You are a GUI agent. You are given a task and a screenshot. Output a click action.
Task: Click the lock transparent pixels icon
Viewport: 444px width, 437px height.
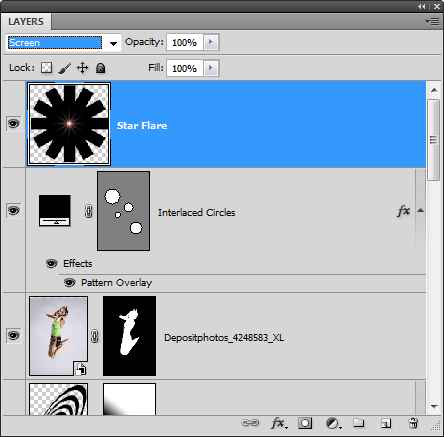click(x=46, y=68)
